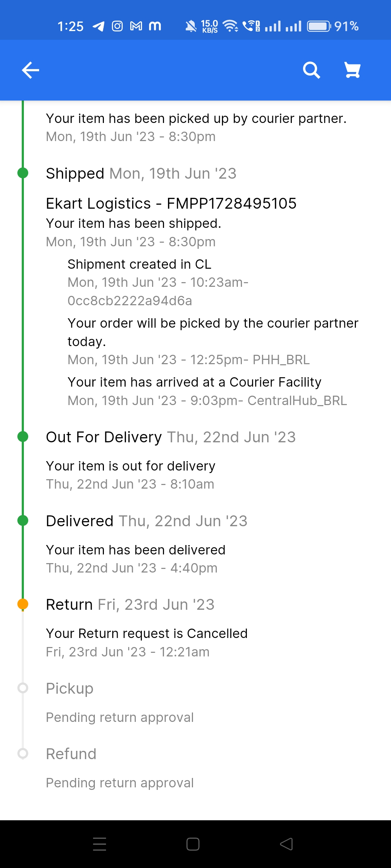Image resolution: width=391 pixels, height=868 pixels.
Task: Tap the back arrow in the header
Action: [x=30, y=70]
